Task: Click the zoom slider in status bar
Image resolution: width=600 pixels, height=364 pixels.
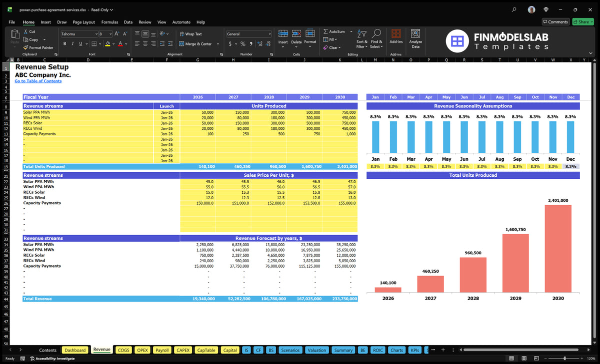Action: coord(565,359)
